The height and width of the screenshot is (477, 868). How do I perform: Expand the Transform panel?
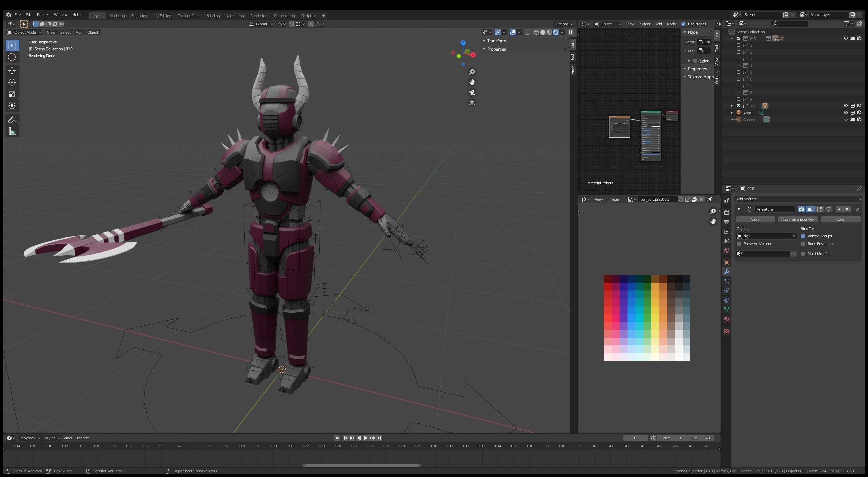496,41
